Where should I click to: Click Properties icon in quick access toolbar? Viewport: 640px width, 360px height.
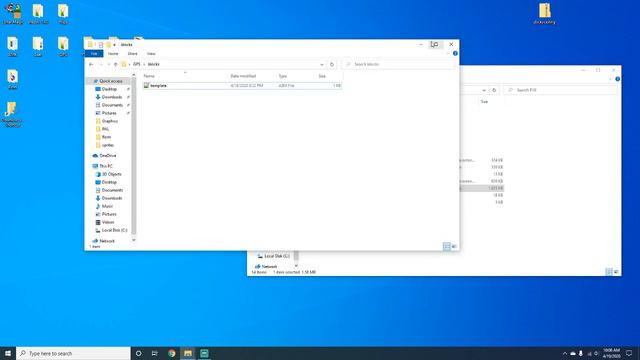tap(101, 44)
